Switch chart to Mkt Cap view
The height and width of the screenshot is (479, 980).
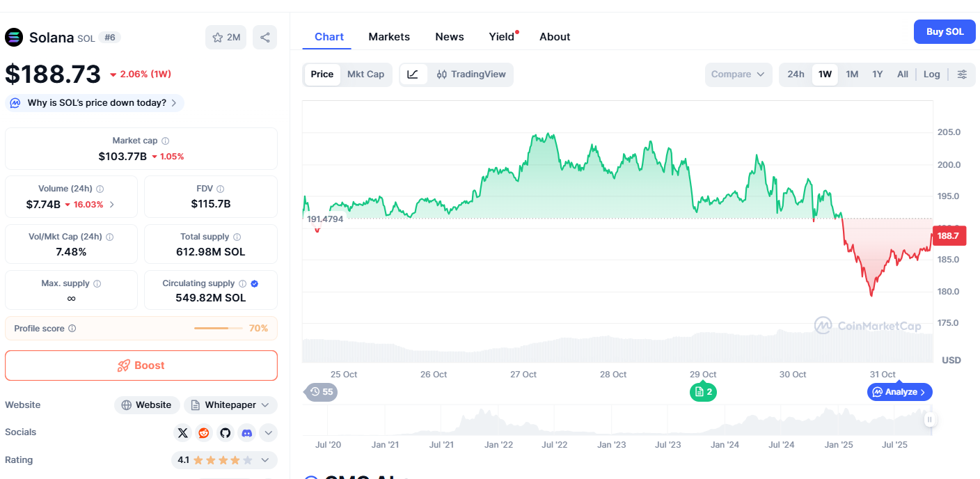(x=365, y=74)
